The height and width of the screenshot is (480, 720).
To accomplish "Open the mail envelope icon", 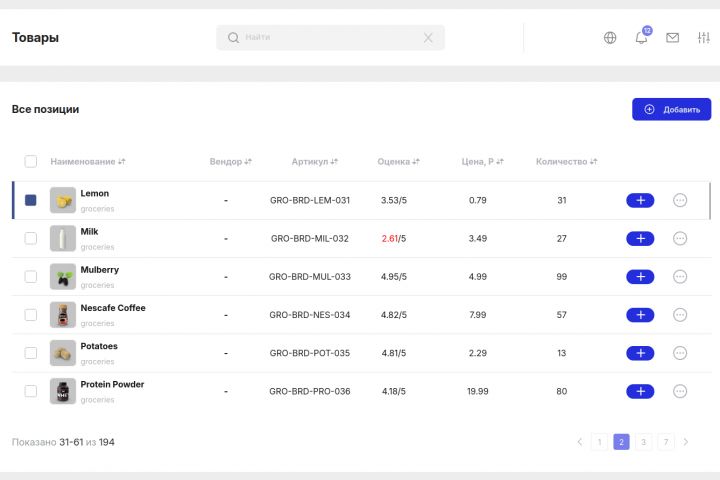I will click(x=673, y=38).
